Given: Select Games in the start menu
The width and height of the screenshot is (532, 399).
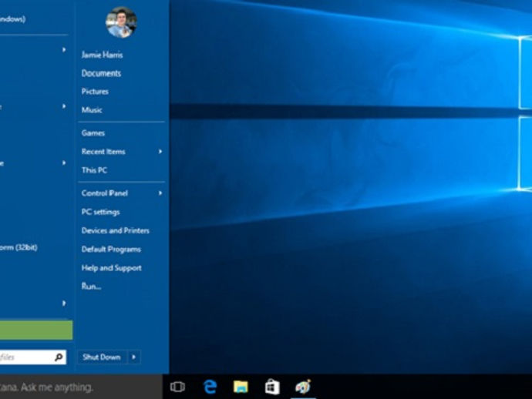Looking at the screenshot, I should point(93,133).
